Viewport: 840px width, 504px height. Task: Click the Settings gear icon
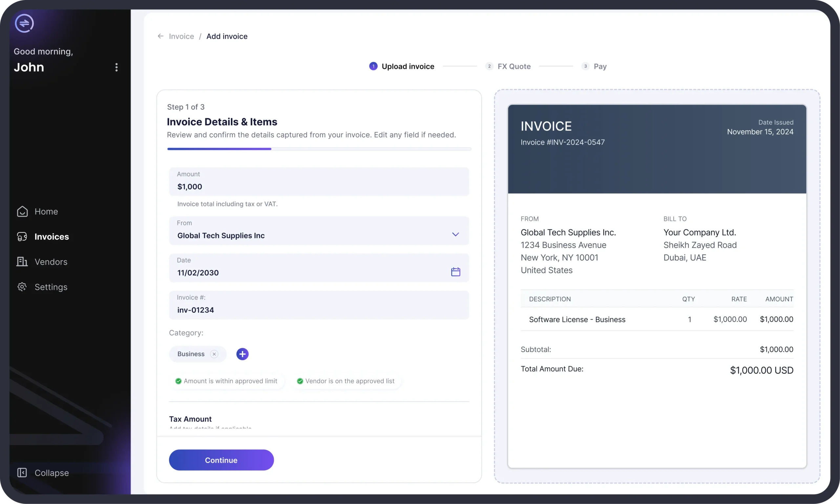pyautogui.click(x=22, y=287)
